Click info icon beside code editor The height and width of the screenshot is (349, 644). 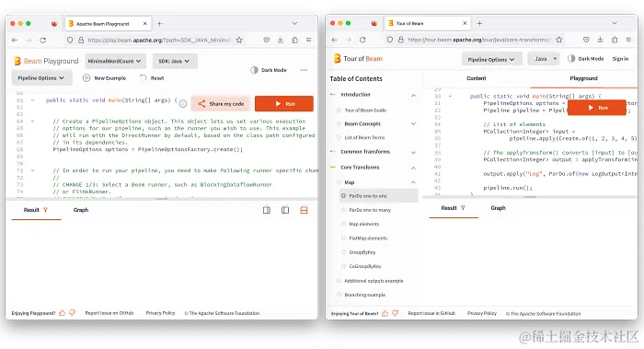(x=183, y=103)
